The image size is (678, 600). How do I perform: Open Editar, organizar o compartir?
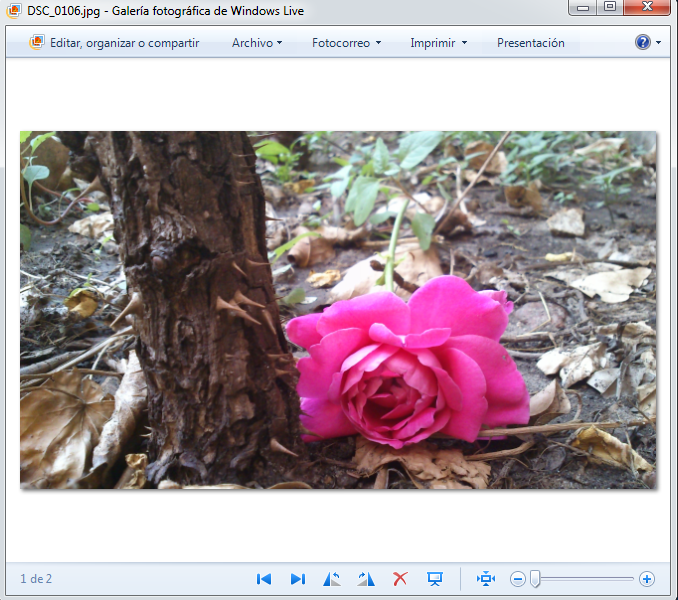point(114,43)
